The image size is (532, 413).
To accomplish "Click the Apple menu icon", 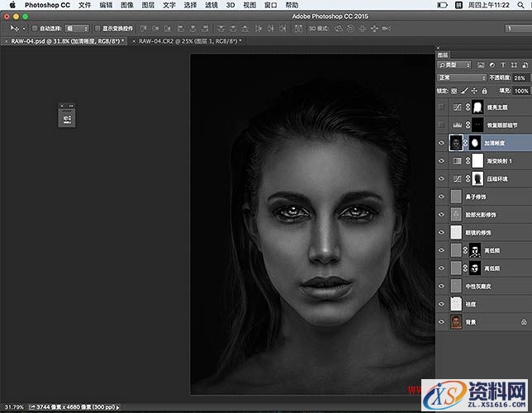I will [12, 5].
